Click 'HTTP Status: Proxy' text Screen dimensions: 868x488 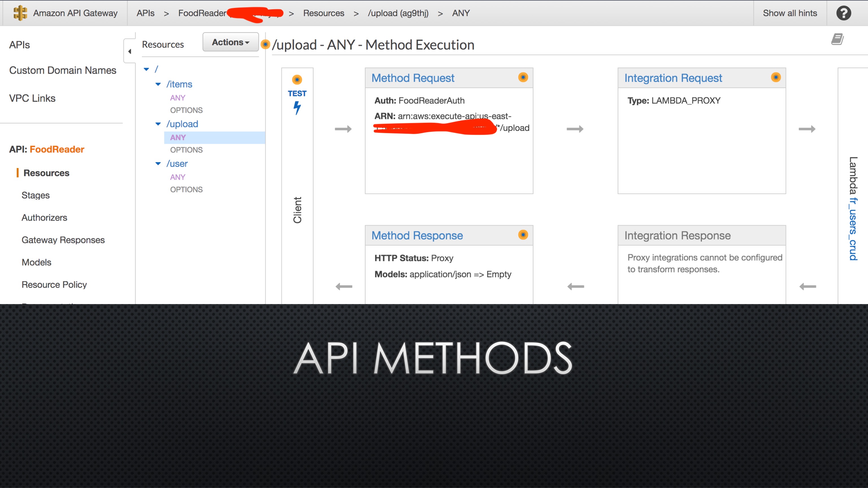(x=414, y=258)
